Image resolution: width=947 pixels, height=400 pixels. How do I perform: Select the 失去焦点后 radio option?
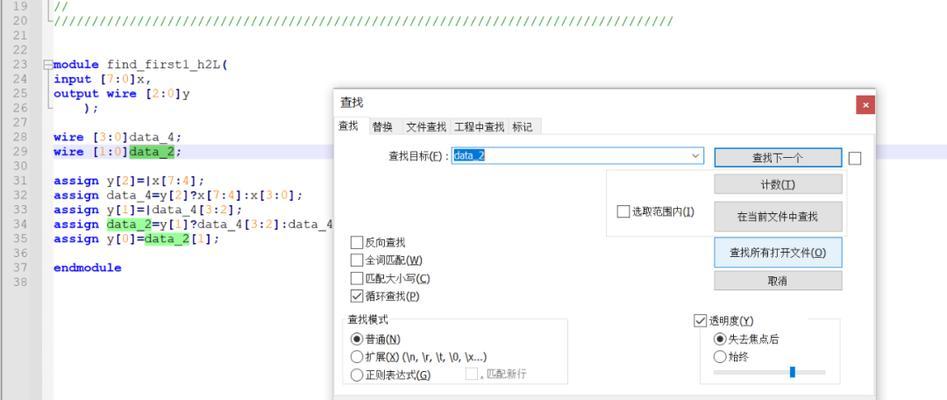pos(720,339)
